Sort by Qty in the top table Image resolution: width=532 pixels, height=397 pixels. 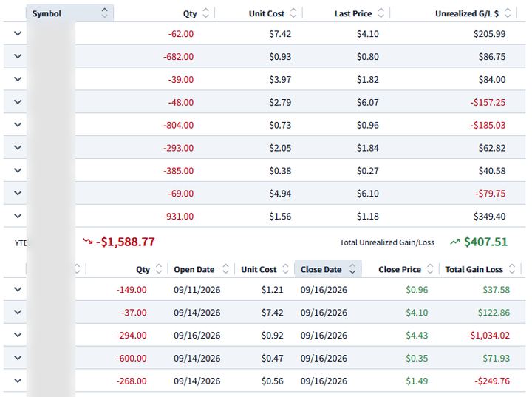[x=190, y=13]
